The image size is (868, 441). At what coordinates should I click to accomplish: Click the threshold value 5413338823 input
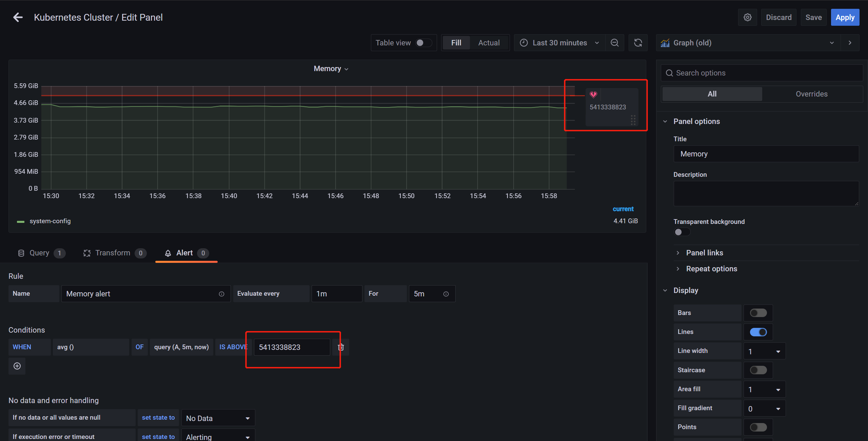(x=292, y=347)
